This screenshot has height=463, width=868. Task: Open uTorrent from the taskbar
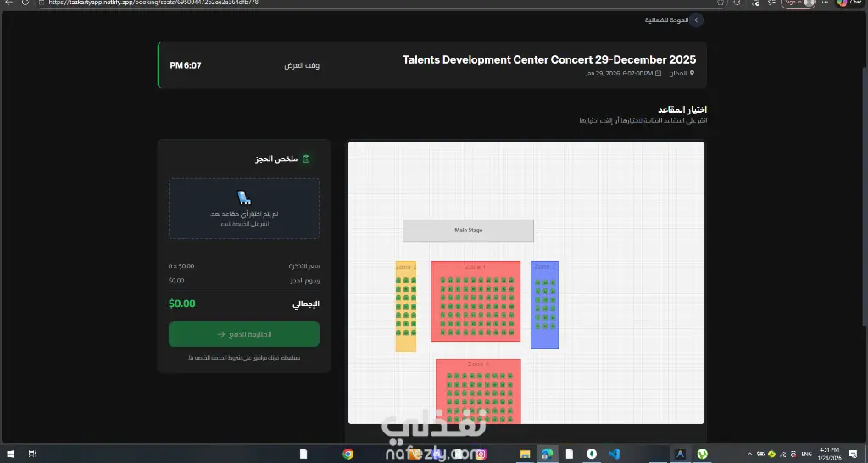(703, 455)
